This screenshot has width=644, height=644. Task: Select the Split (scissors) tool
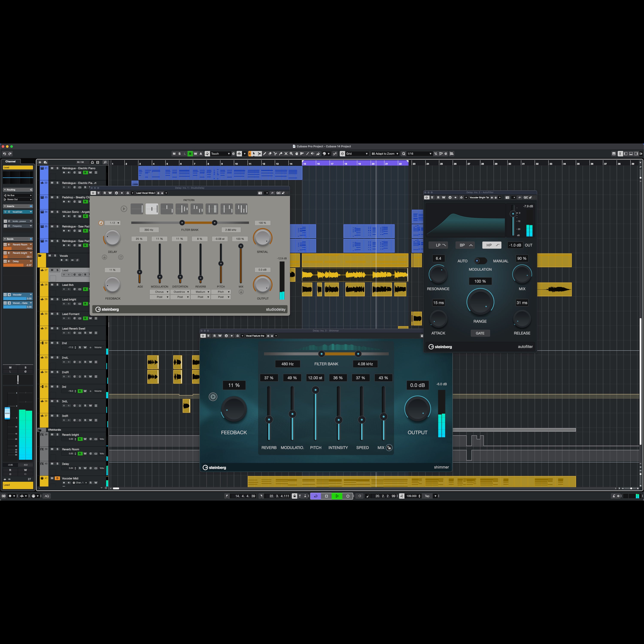coord(275,154)
